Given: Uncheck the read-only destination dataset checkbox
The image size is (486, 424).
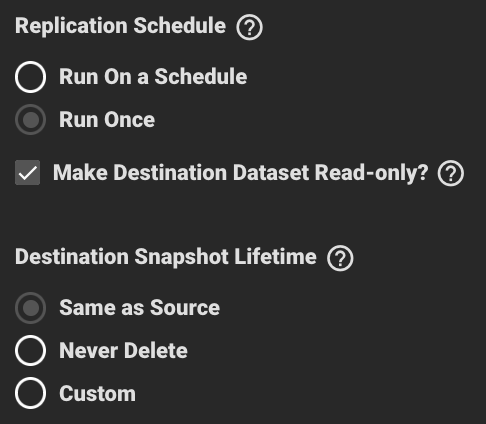Looking at the screenshot, I should pyautogui.click(x=27, y=173).
